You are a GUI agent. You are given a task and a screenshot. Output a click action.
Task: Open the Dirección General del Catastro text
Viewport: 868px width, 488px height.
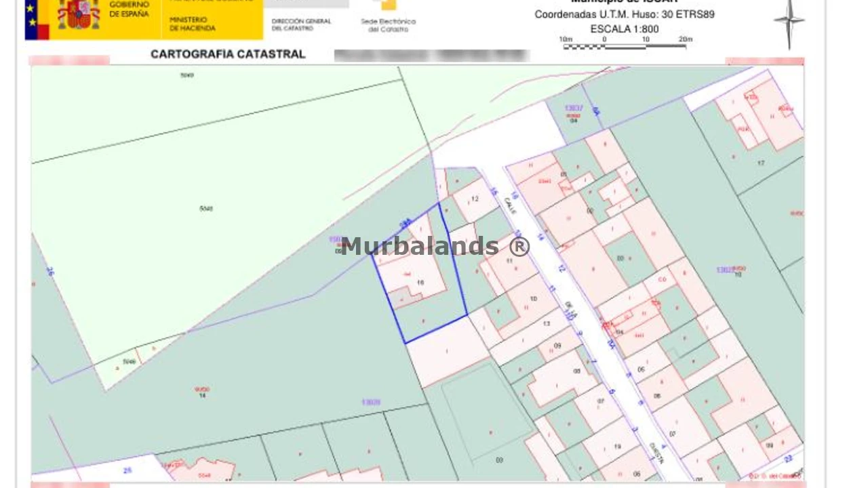click(x=301, y=24)
